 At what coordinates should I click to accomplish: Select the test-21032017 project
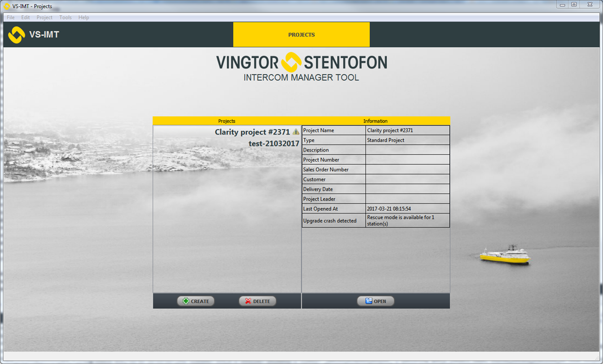click(x=227, y=143)
